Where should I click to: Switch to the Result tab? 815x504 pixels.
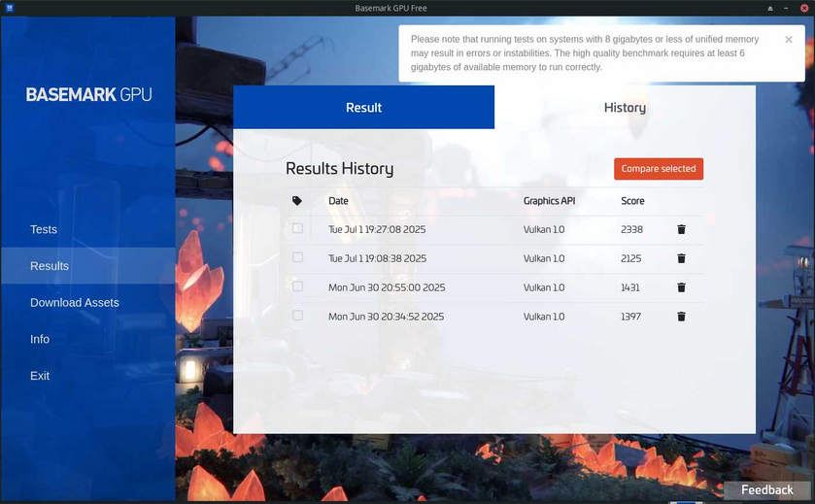pos(364,107)
